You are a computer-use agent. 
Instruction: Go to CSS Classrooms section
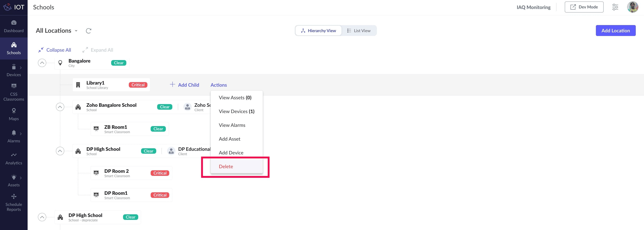[x=14, y=92]
